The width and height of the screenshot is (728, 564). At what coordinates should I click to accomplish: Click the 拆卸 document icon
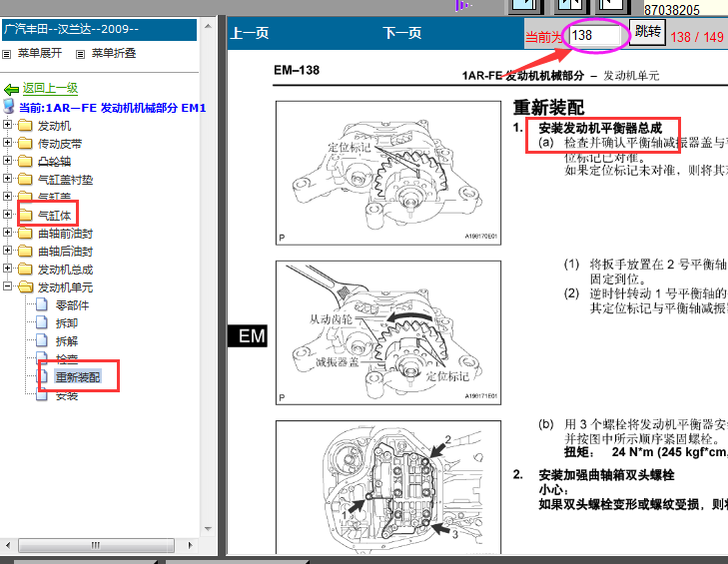click(x=42, y=322)
